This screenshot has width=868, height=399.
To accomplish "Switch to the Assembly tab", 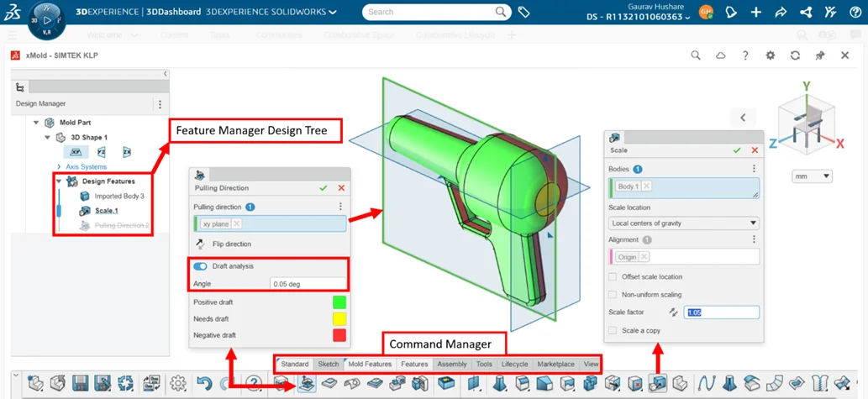I will point(452,364).
